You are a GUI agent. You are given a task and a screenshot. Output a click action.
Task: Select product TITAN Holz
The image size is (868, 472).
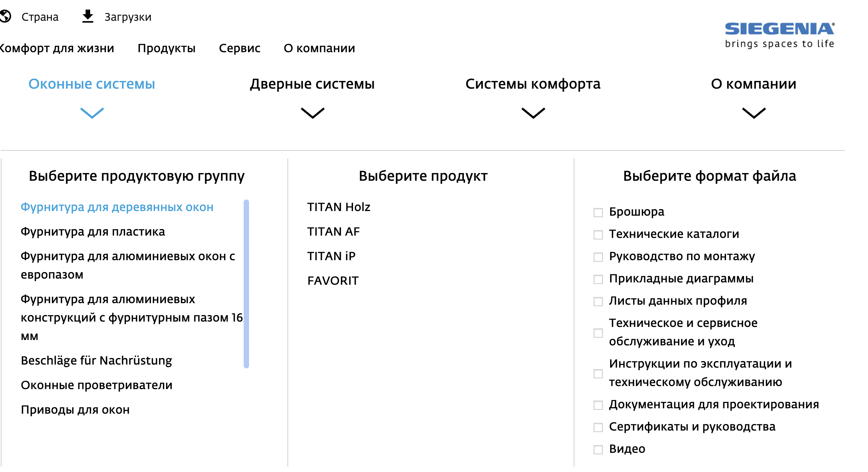339,207
